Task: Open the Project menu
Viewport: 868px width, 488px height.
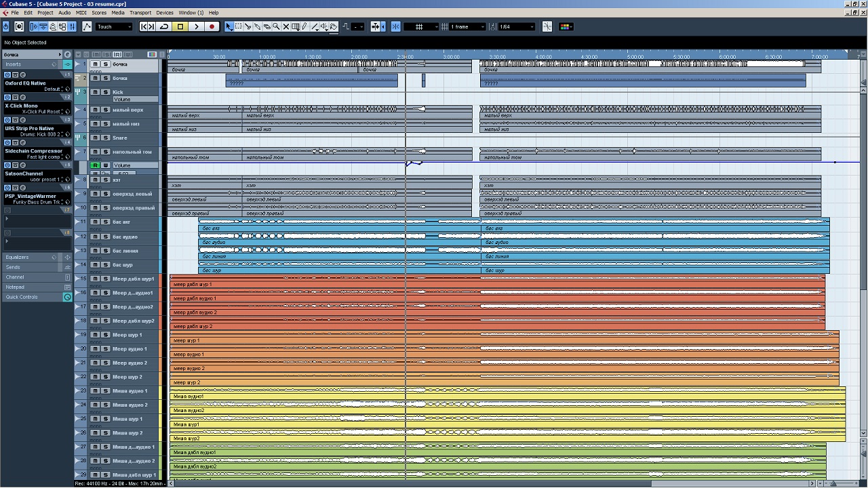Action: [45, 13]
